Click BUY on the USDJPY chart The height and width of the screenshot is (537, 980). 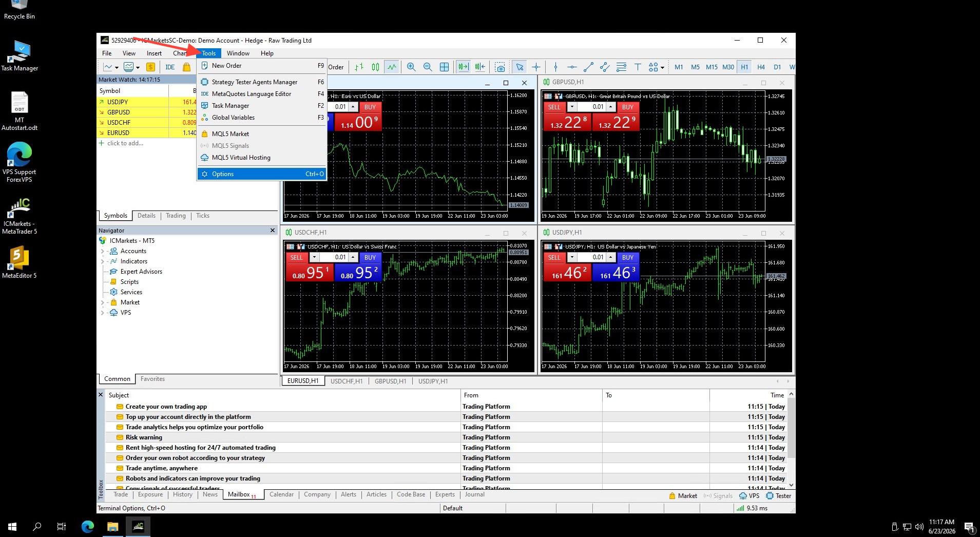pos(627,258)
